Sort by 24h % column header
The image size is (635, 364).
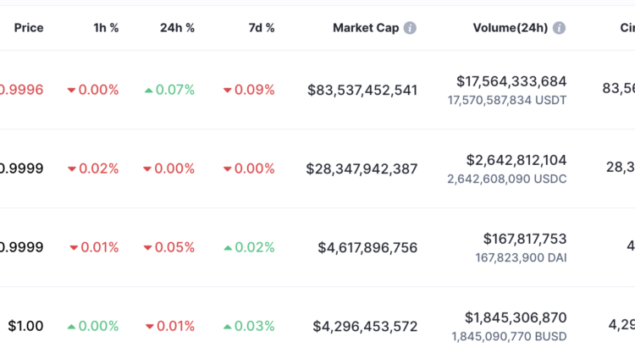click(177, 28)
